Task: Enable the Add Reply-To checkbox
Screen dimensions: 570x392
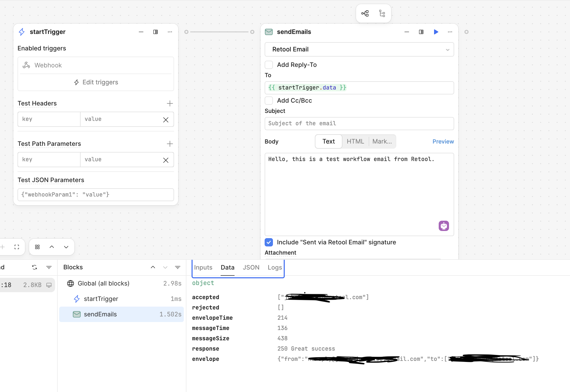Action: pos(269,65)
